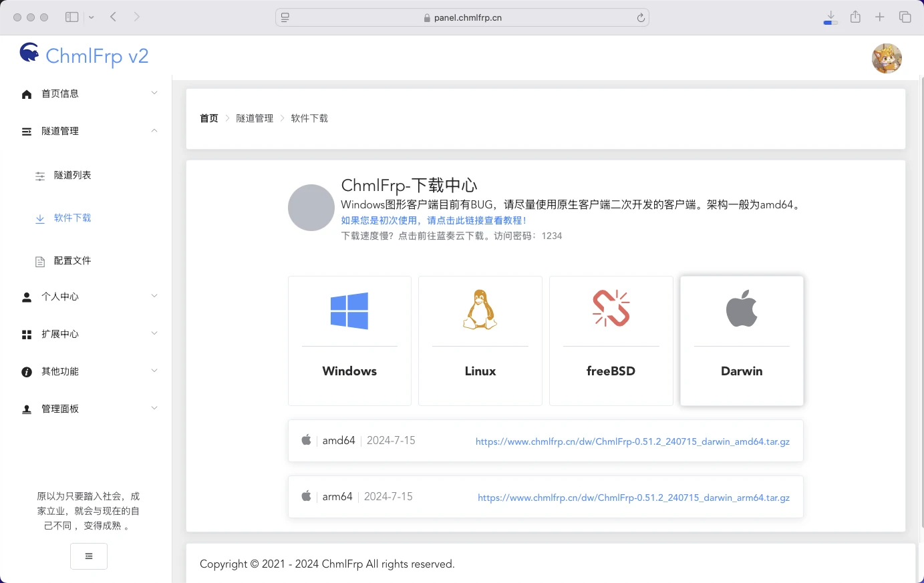Expand the 扩展中心 sidebar menu
Viewport: 924px width, 583px height.
point(87,334)
